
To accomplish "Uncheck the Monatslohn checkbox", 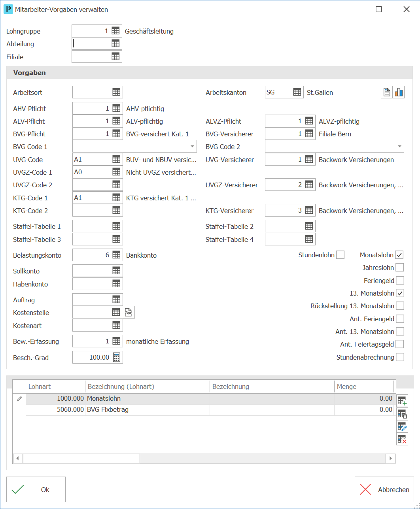I will tap(400, 255).
